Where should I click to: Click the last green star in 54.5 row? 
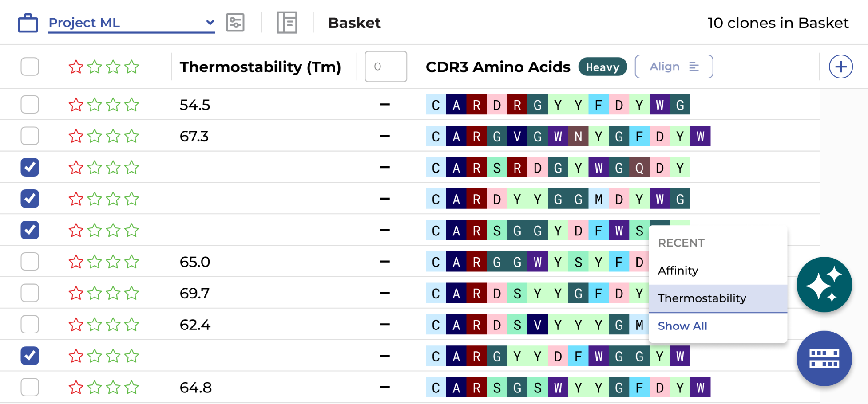(x=132, y=105)
